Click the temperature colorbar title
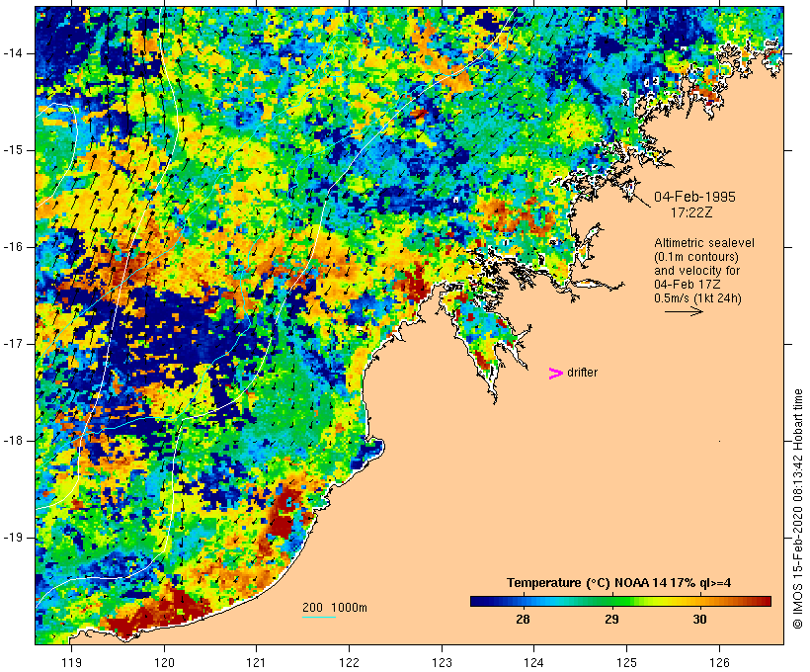The height and width of the screenshot is (672, 810). tap(619, 583)
